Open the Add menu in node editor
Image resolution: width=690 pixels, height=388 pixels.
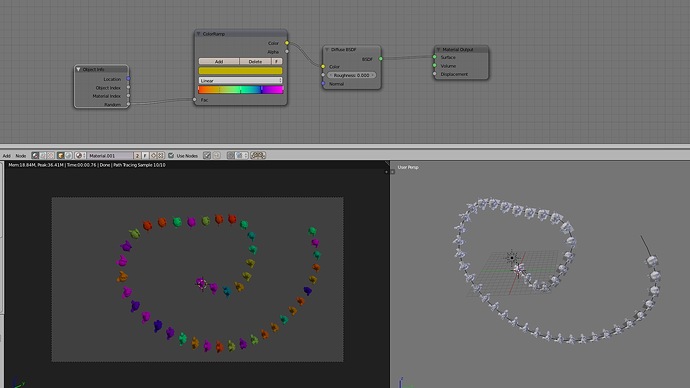click(x=7, y=156)
